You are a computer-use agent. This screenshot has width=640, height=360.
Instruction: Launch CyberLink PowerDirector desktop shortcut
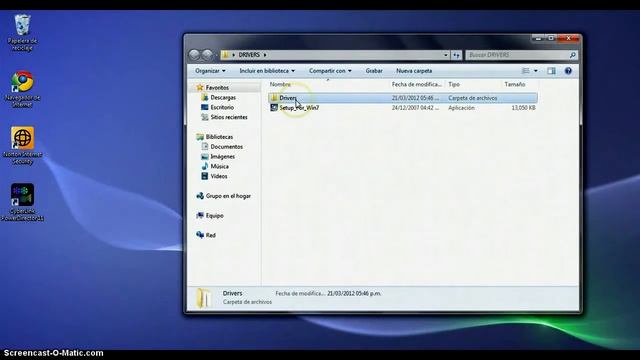tap(22, 202)
